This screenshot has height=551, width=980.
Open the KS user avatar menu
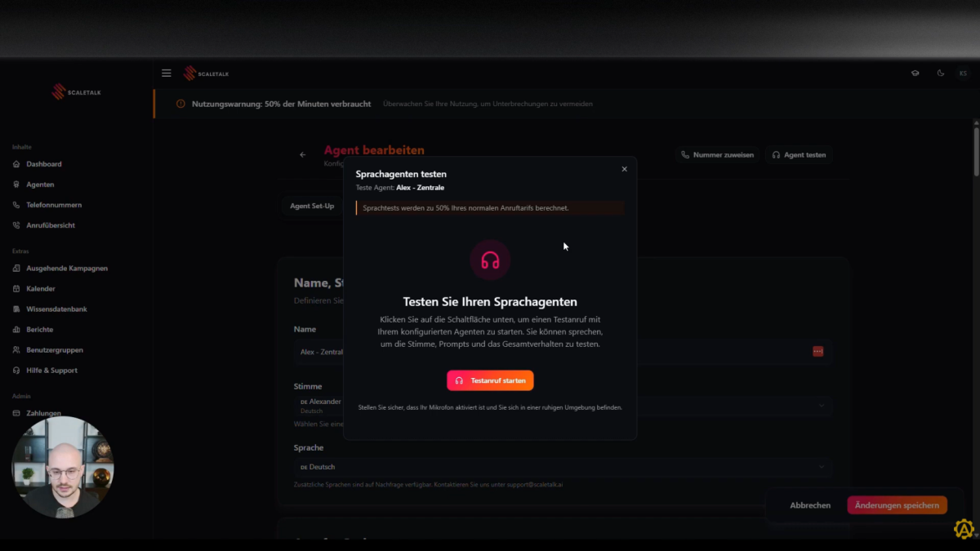click(963, 73)
